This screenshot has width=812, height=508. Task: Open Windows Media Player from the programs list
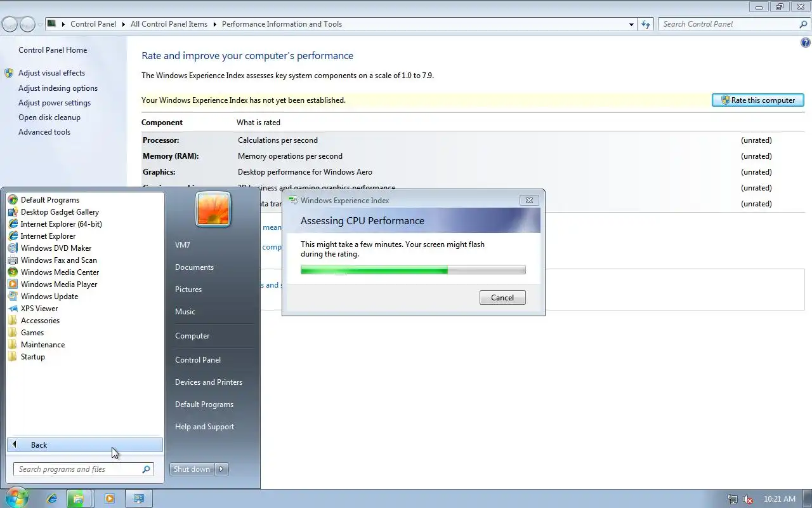(x=59, y=284)
